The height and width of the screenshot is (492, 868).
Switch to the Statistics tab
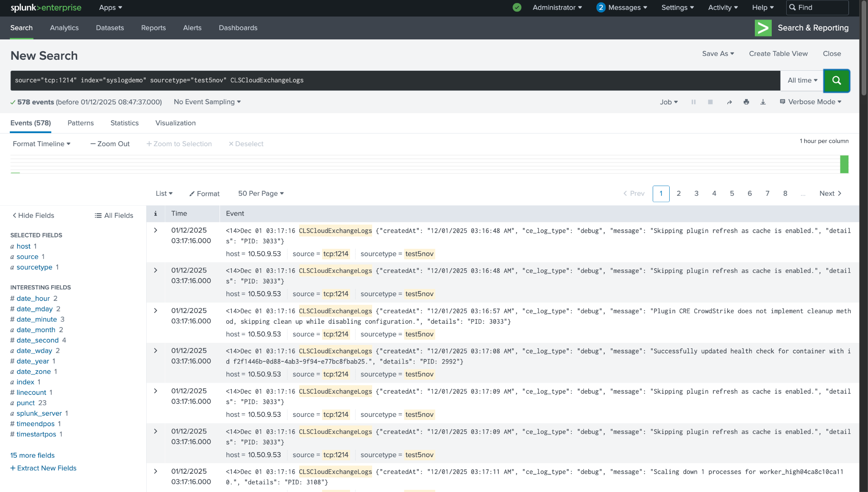tap(125, 123)
